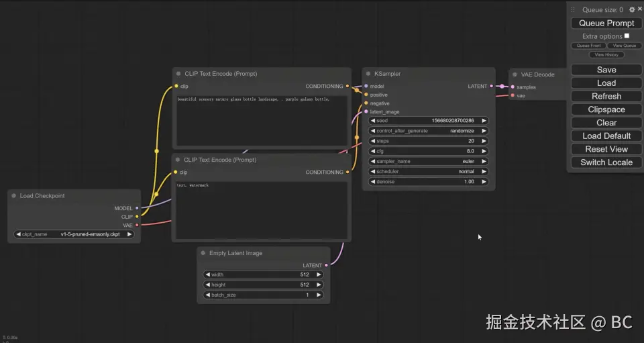
Task: Increase width with right arrow
Action: (x=319, y=275)
